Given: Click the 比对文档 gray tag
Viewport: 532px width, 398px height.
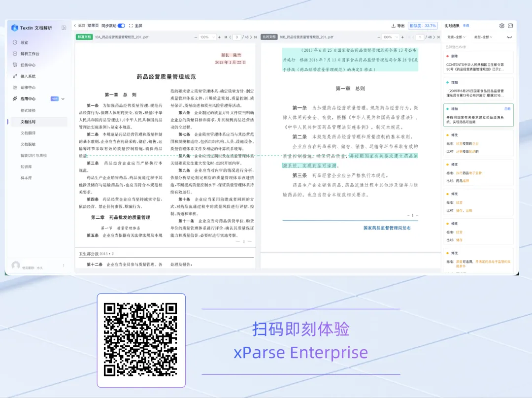Looking at the screenshot, I should [x=269, y=37].
